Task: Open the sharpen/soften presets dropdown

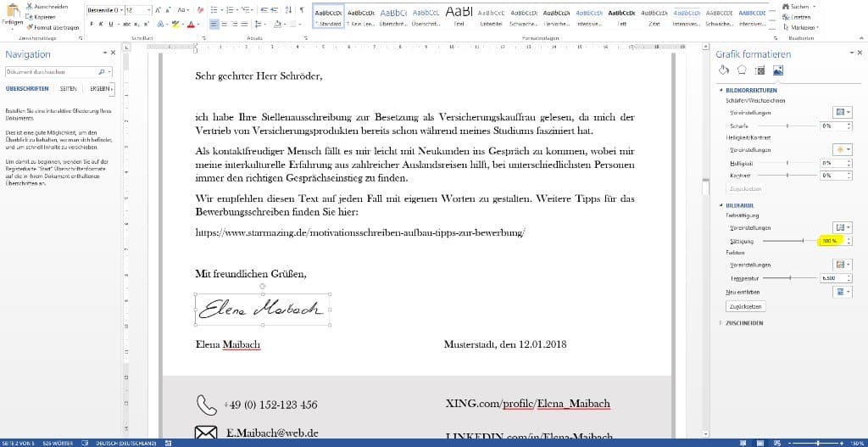Action: [842, 113]
